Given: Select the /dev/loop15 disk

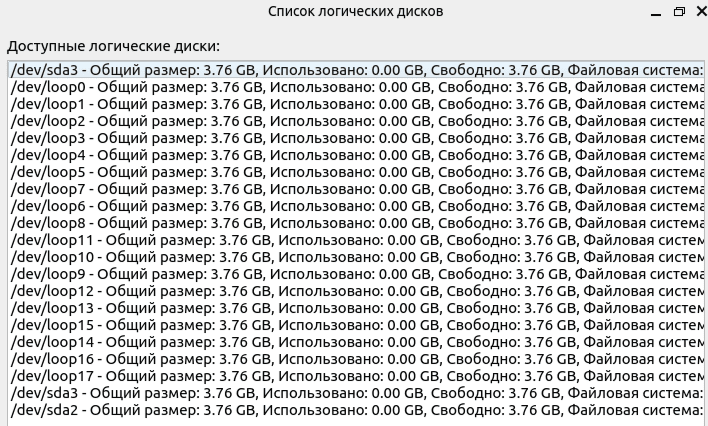Looking at the screenshot, I should click(356, 325).
